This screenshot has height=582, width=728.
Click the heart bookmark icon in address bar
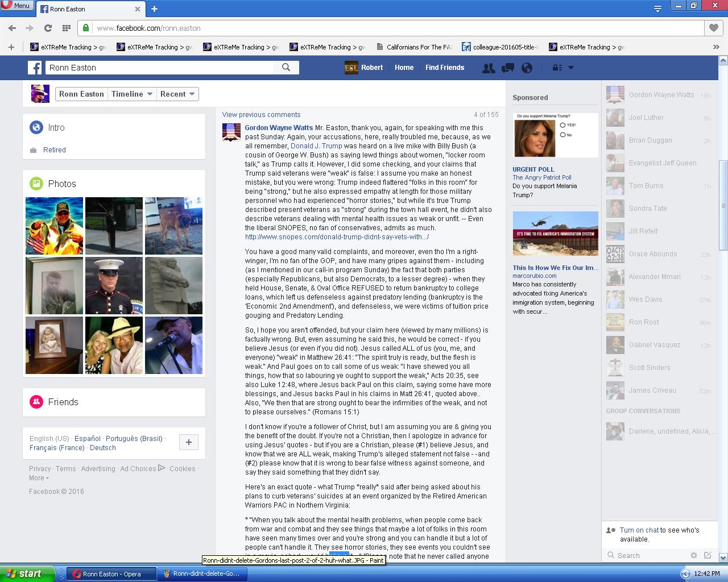tap(713, 28)
